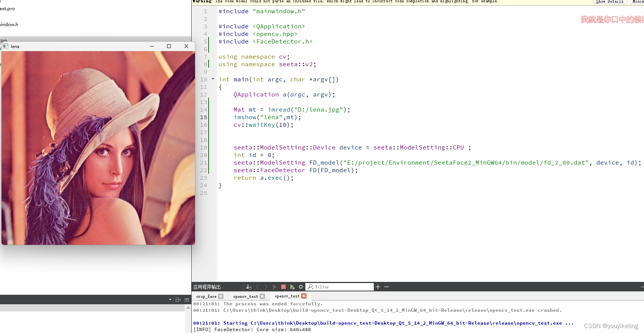Click the imread line with "D:/lena.jpg"
Screen dimensions: 644x333
pyautogui.click(x=292, y=110)
